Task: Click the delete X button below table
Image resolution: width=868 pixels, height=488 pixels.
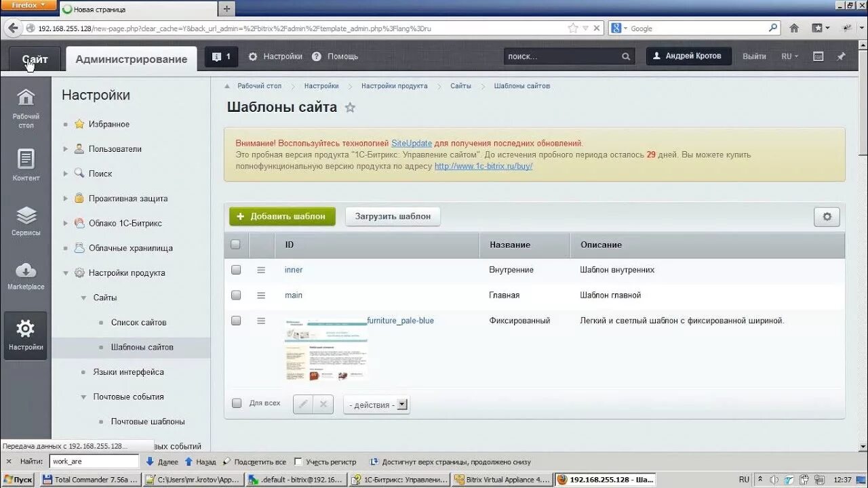Action: tap(323, 404)
